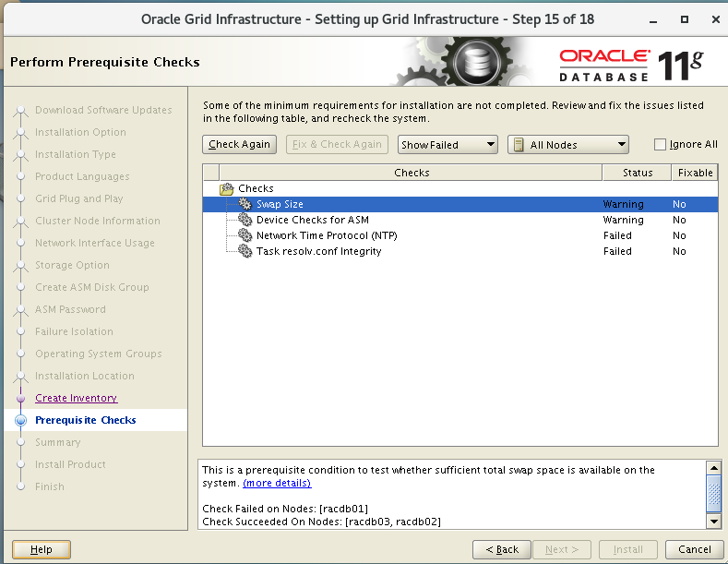Click the disabled Install button

pos(628,549)
